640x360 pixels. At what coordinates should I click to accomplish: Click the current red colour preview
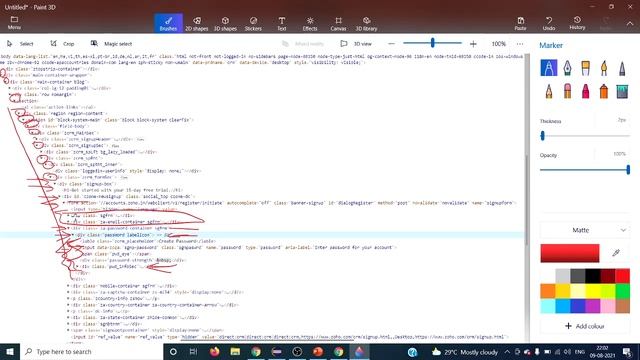[x=570, y=253]
